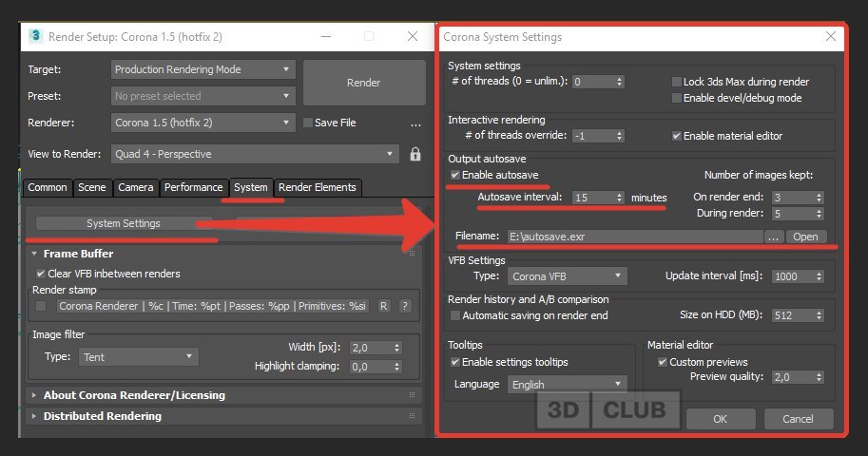The width and height of the screenshot is (868, 456).
Task: Open the Target dropdown Production Rendering Mode
Action: click(203, 69)
